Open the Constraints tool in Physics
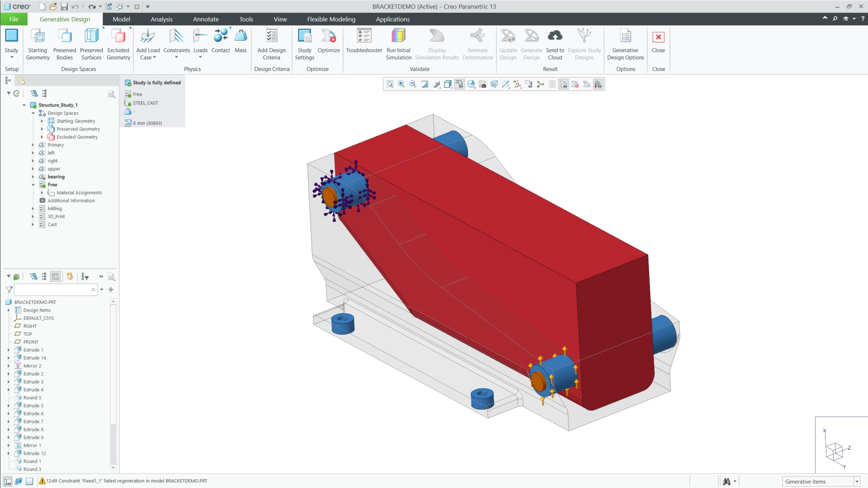This screenshot has width=868, height=488. point(176,44)
